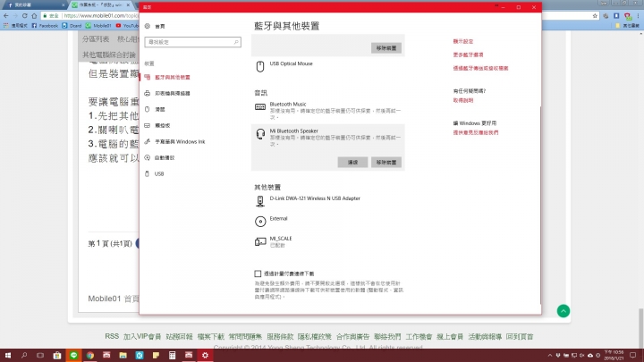This screenshot has height=362, width=644.
Task: Click the MI_SCALE device icon
Action: [260, 241]
